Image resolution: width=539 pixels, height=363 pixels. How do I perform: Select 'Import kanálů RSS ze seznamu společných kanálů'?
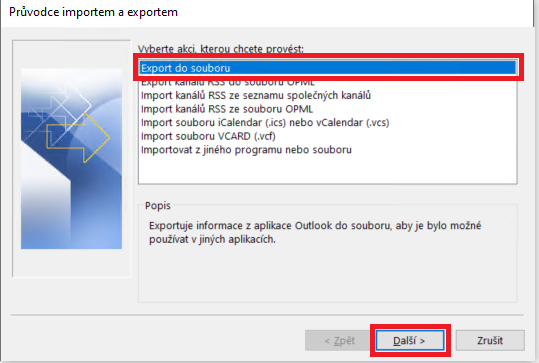[x=256, y=95]
